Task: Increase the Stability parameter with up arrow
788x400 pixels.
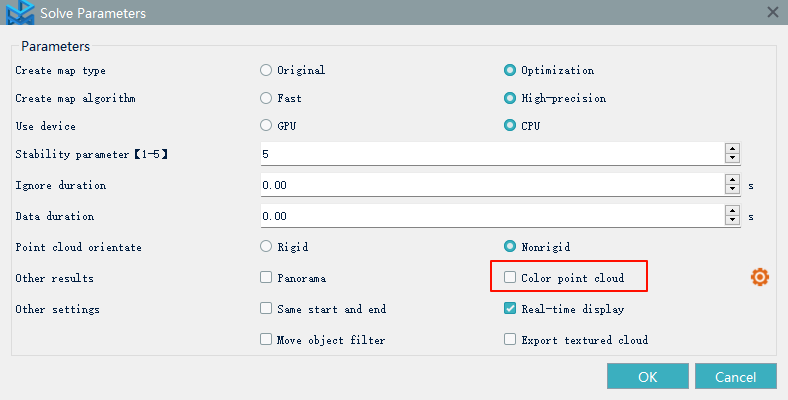Action: [x=732, y=150]
